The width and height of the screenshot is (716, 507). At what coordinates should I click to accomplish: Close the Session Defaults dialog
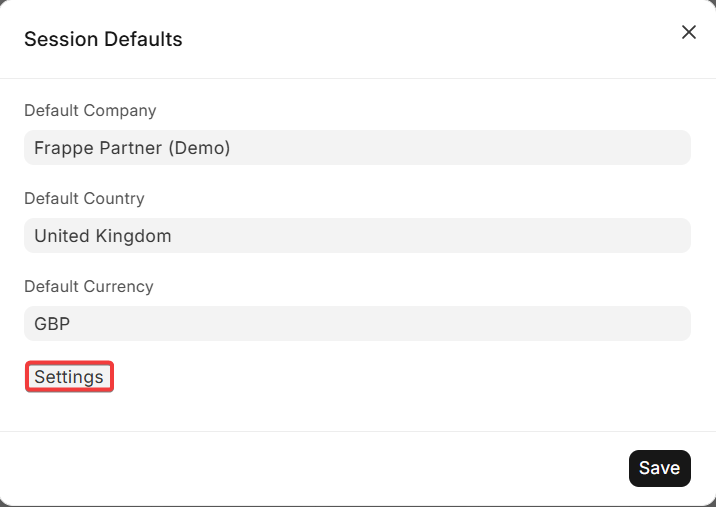pos(689,32)
